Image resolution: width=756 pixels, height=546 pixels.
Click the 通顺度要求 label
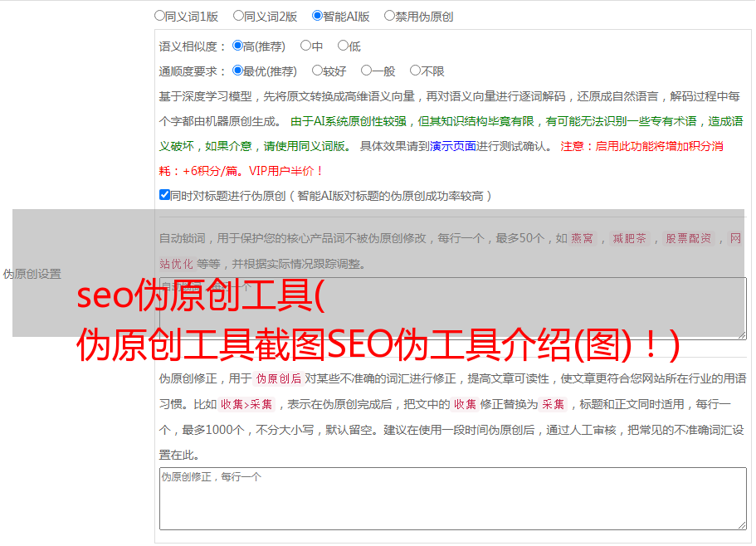tap(193, 72)
